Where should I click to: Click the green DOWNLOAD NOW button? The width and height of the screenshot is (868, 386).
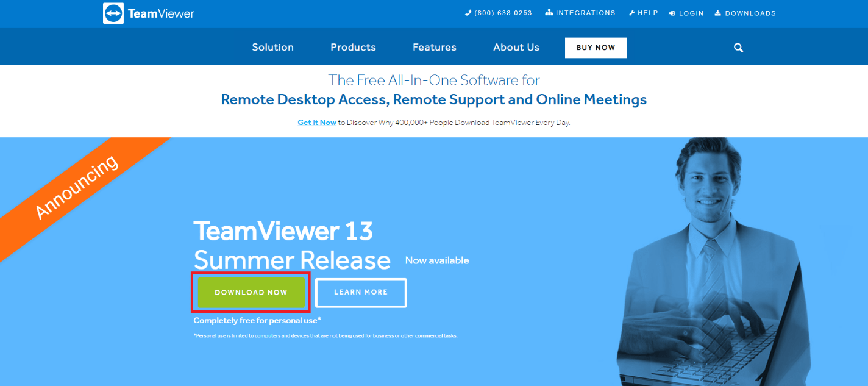tap(251, 293)
